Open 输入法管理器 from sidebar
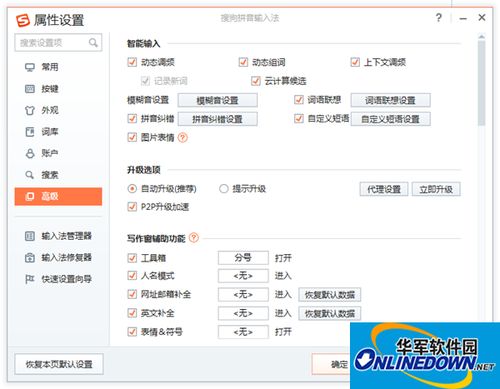The width and height of the screenshot is (500, 389). point(58,236)
